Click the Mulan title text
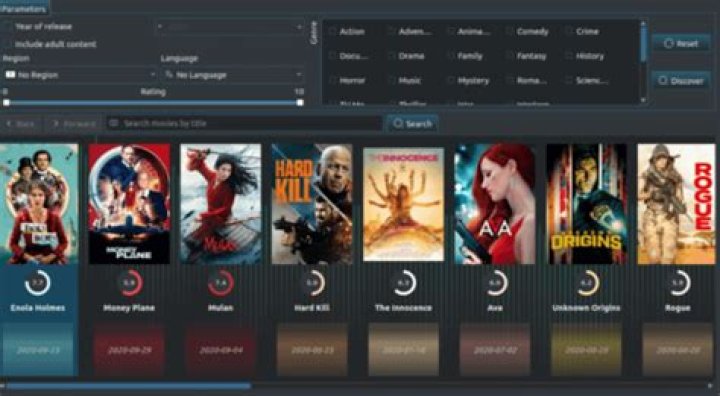The height and width of the screenshot is (396, 720). pyautogui.click(x=220, y=308)
